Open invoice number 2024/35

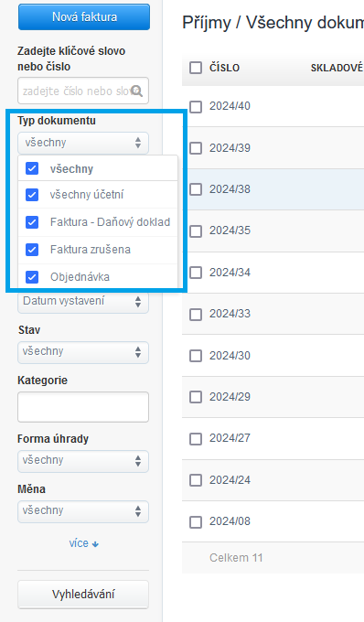click(230, 231)
